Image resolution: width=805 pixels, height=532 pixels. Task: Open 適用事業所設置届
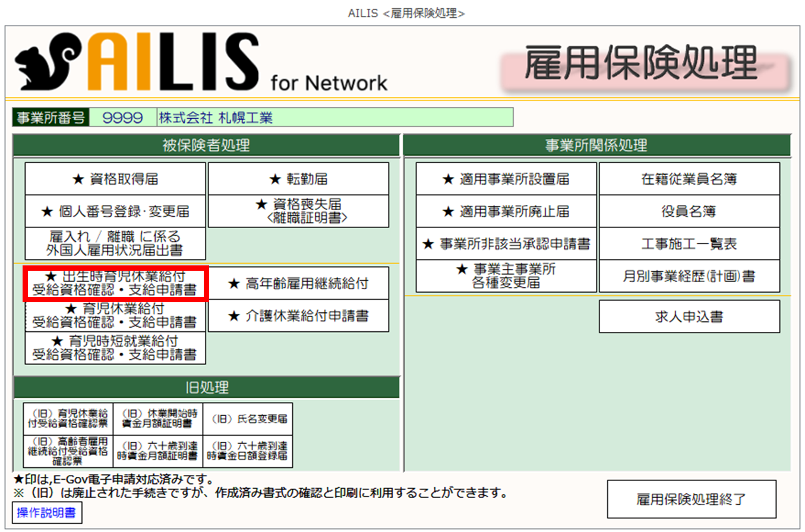pyautogui.click(x=506, y=179)
